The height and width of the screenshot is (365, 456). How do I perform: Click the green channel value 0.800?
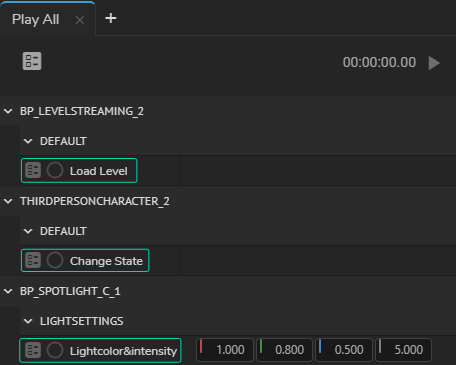coord(284,350)
